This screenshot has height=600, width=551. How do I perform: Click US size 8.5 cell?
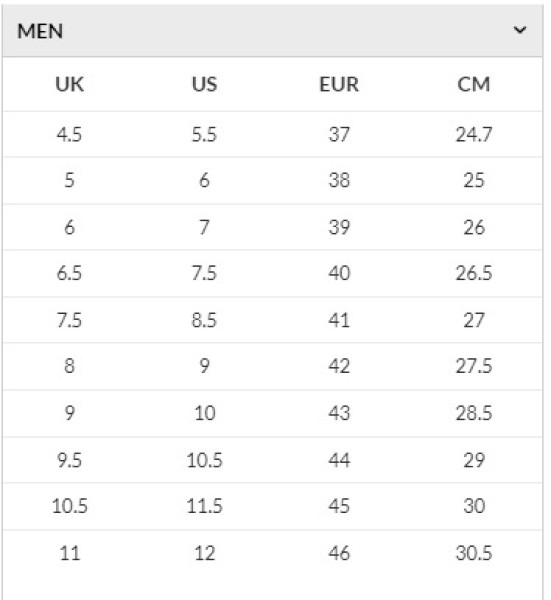[204, 320]
